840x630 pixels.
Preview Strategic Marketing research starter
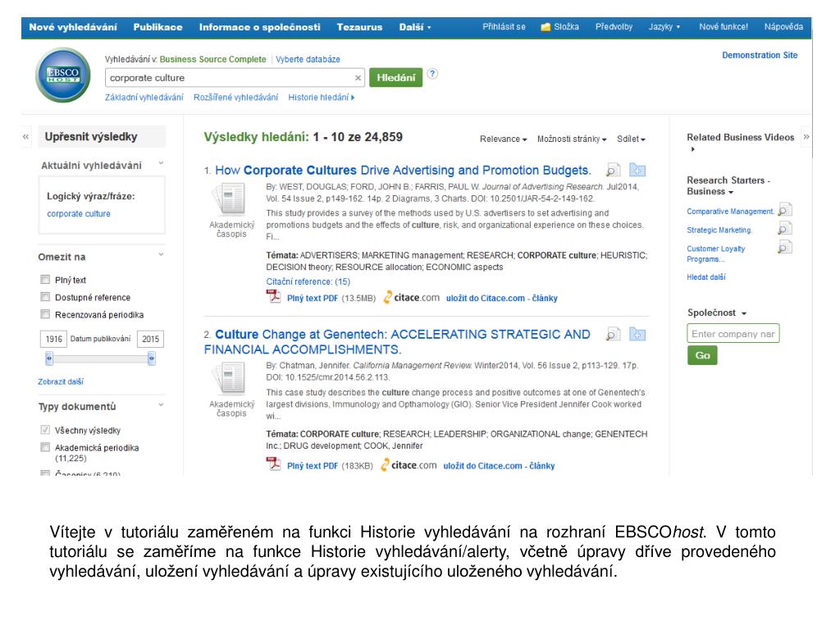[x=785, y=229]
